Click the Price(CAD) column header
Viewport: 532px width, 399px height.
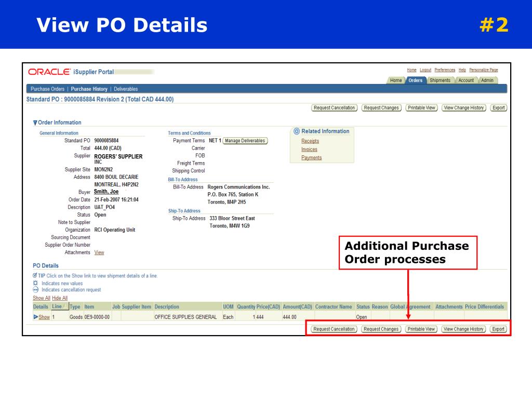tap(268, 307)
